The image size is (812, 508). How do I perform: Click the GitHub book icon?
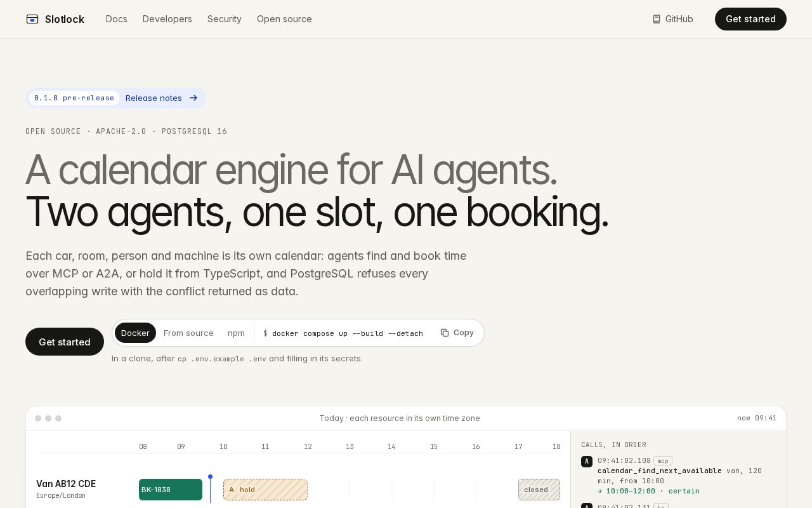point(657,19)
